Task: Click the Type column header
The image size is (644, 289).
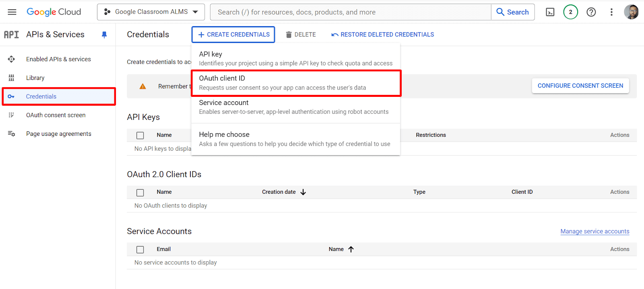Action: [419, 192]
